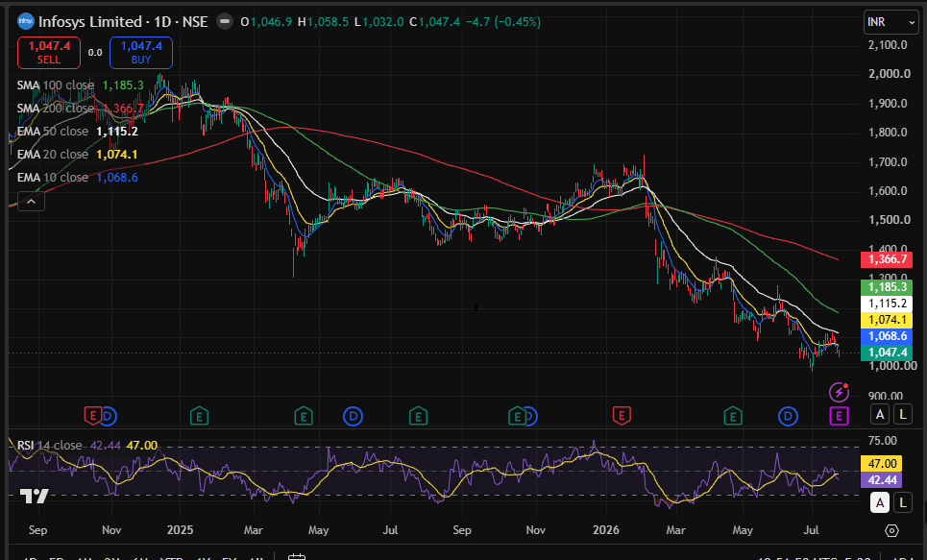Toggle log scale L on main price axis
927x560 pixels.
(903, 415)
